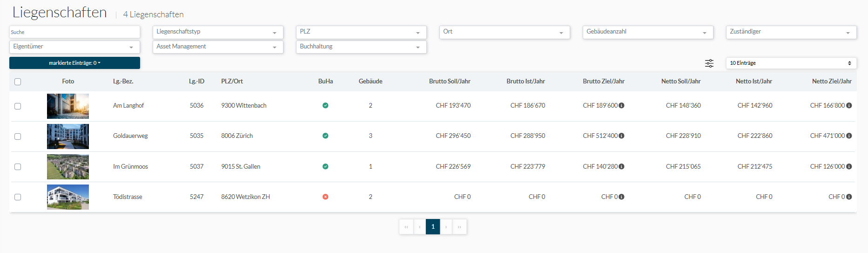This screenshot has width=868, height=253.
Task: Click info icon beside Netto Ziel CHF 471'000
Action: point(849,136)
